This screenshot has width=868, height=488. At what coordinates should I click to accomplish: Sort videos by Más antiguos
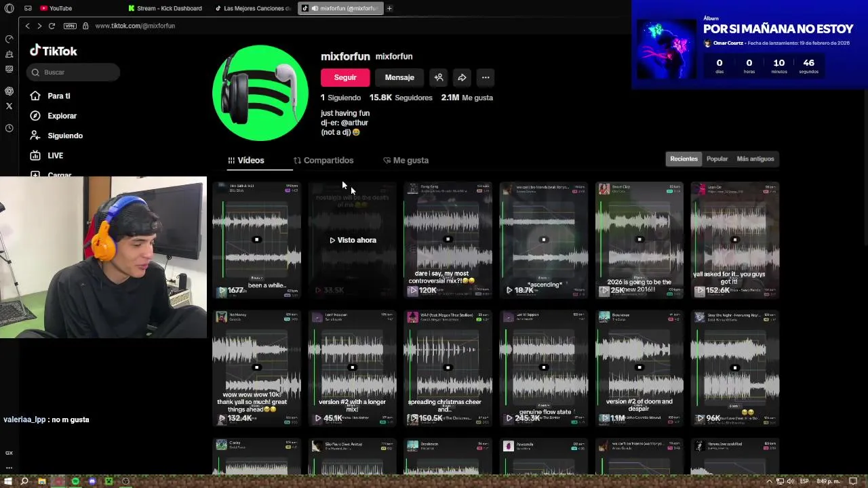[x=755, y=159]
